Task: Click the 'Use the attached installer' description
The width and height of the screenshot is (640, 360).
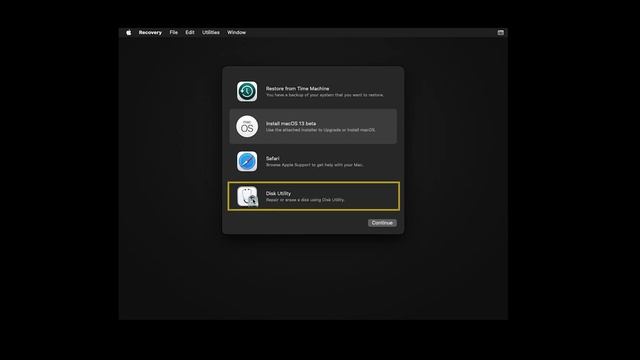Action: pos(320,130)
